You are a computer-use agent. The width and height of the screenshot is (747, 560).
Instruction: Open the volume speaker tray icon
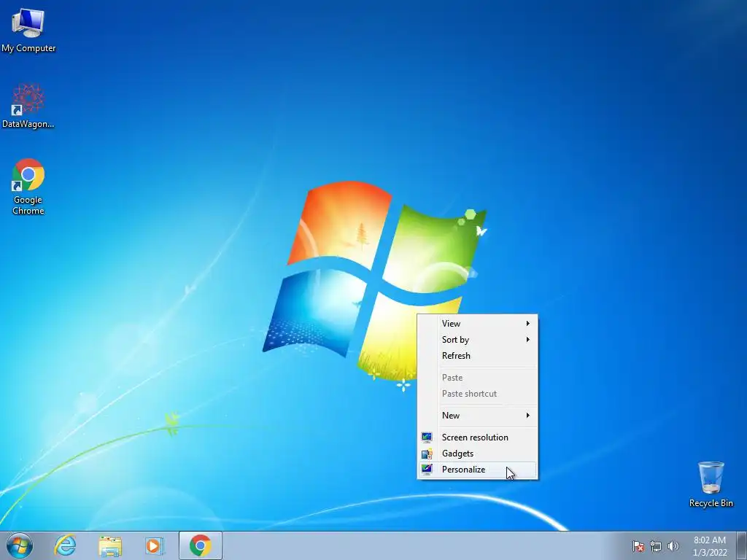673,546
